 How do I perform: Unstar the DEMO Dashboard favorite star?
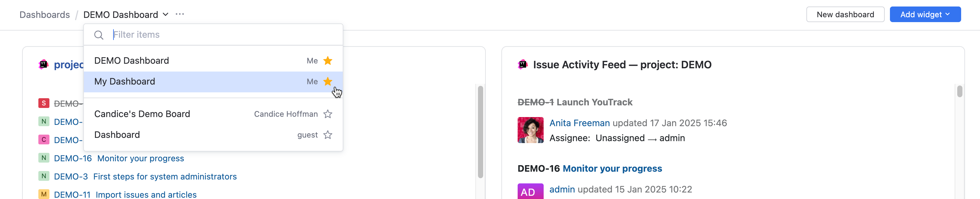click(327, 61)
